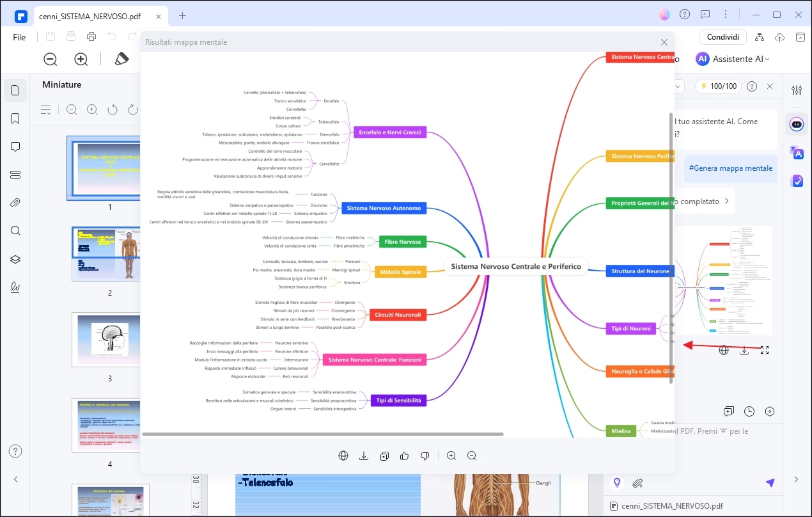Click the Condividi share button

point(723,37)
